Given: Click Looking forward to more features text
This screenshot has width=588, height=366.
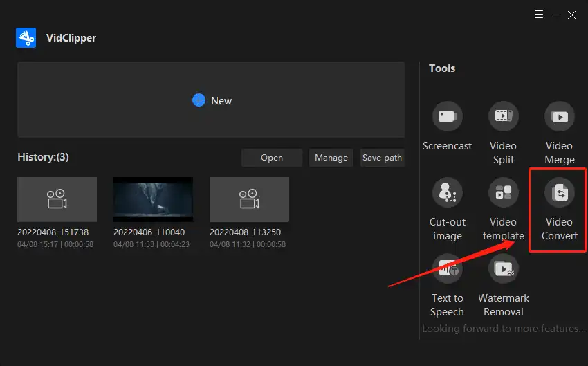Looking at the screenshot, I should pos(504,329).
